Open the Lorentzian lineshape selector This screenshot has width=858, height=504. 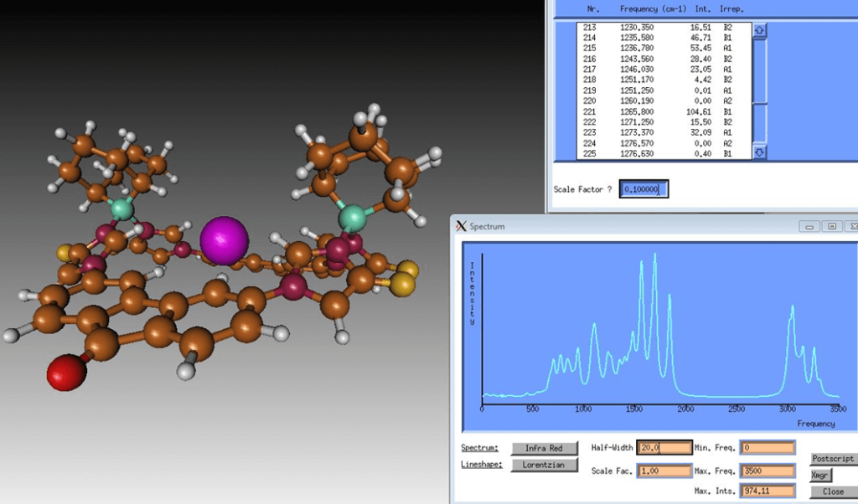click(x=544, y=465)
